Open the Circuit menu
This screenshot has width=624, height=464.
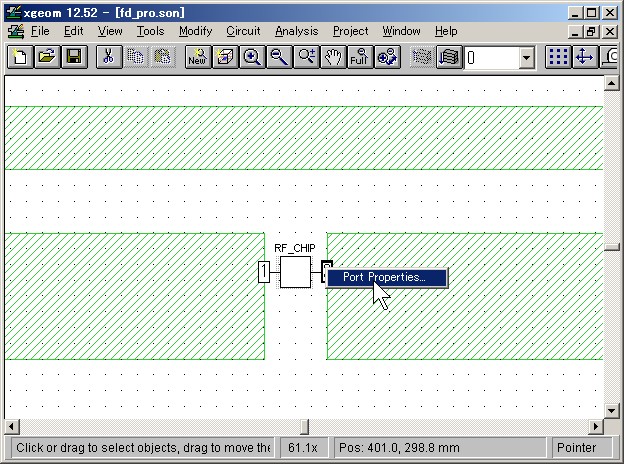[243, 31]
